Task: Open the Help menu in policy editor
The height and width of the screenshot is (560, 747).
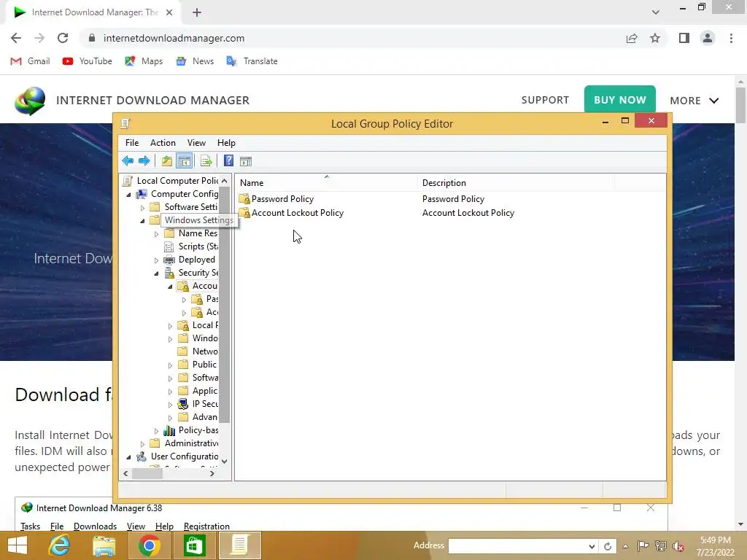Action: coord(226,143)
